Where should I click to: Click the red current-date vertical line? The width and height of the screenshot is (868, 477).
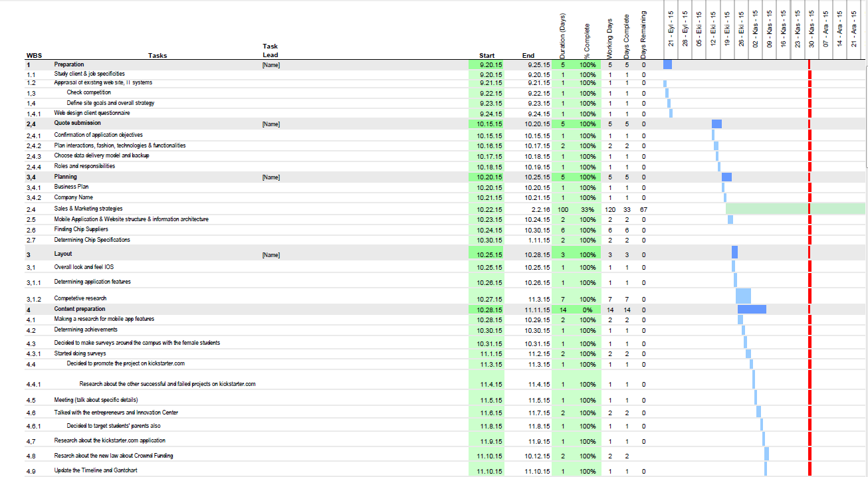810,266
